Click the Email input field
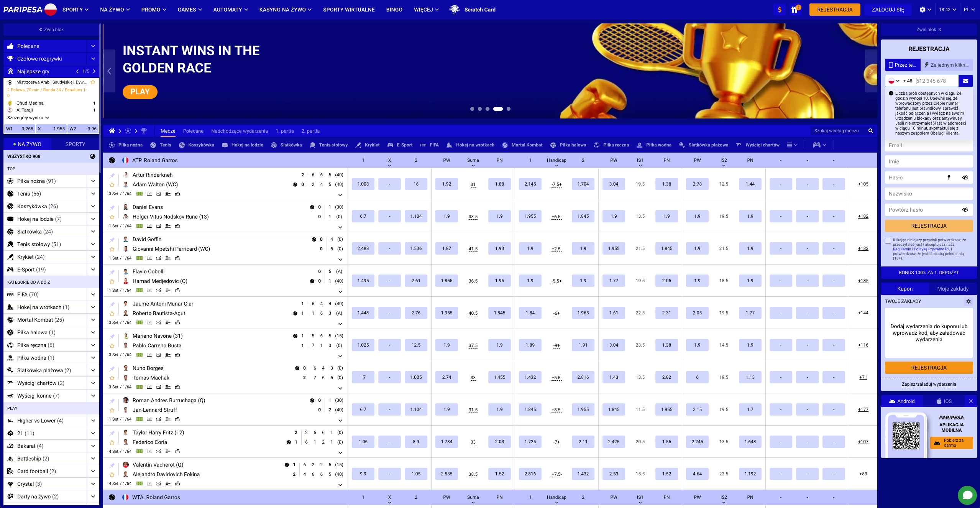This screenshot has width=980, height=508. [x=929, y=145]
